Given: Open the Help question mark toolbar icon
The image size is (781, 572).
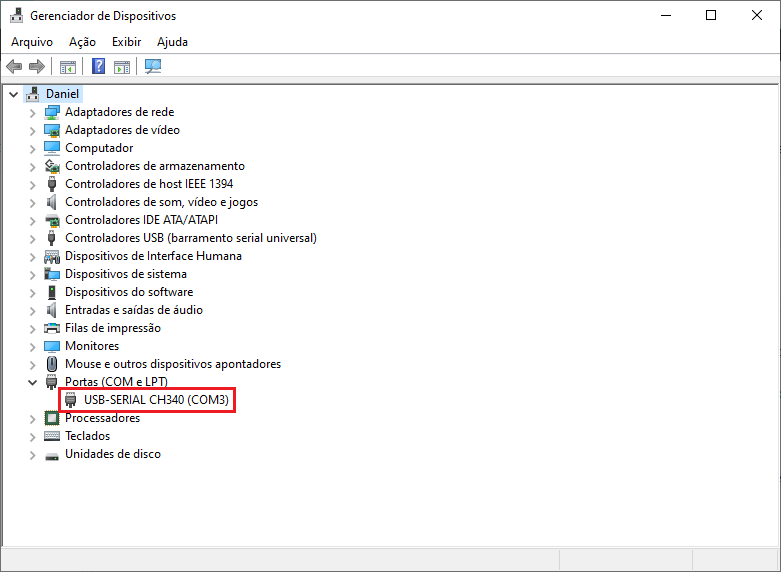Looking at the screenshot, I should click(99, 66).
